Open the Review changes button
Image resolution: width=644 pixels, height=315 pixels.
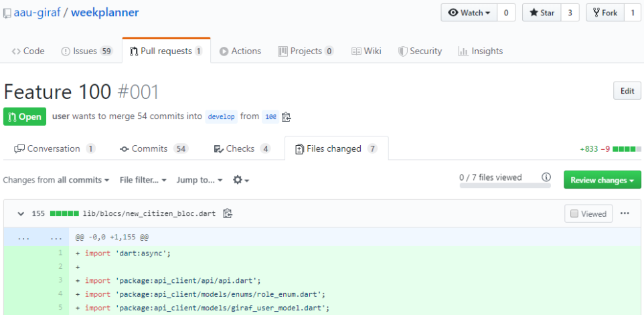coord(602,180)
